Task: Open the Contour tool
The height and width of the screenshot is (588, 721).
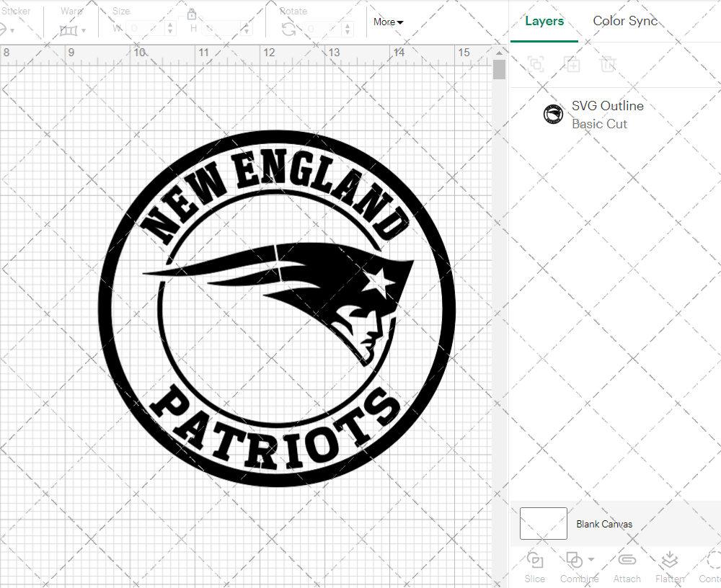Action: pyautogui.click(x=710, y=566)
